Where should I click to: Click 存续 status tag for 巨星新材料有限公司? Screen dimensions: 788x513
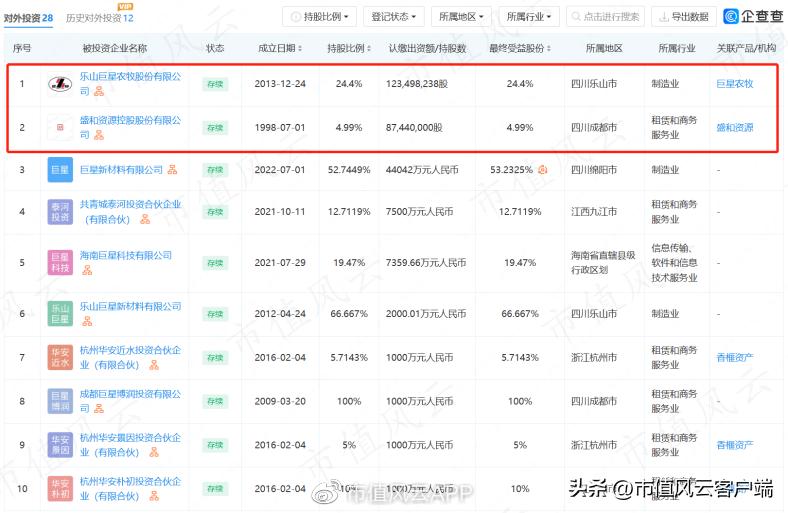(215, 170)
